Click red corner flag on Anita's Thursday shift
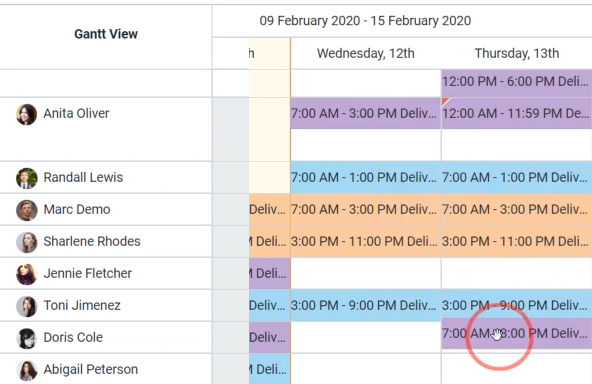This screenshot has width=592, height=384. (445, 101)
